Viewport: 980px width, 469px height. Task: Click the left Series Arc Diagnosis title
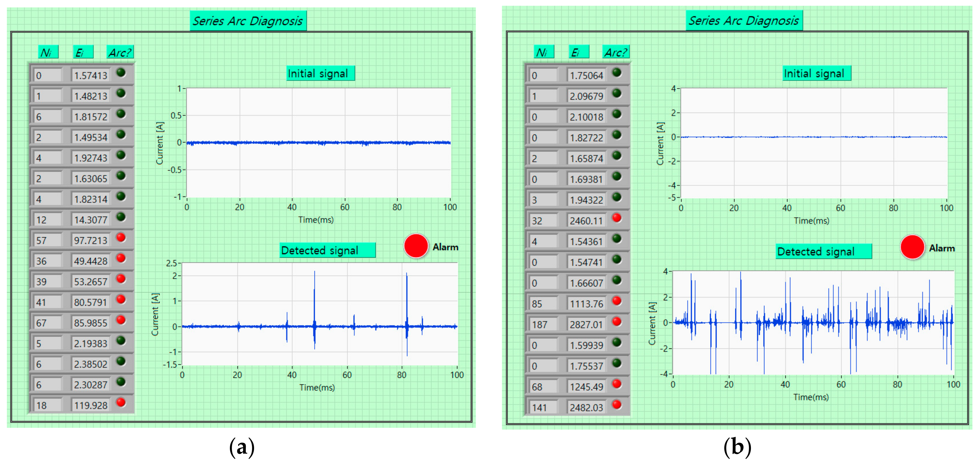coord(248,21)
